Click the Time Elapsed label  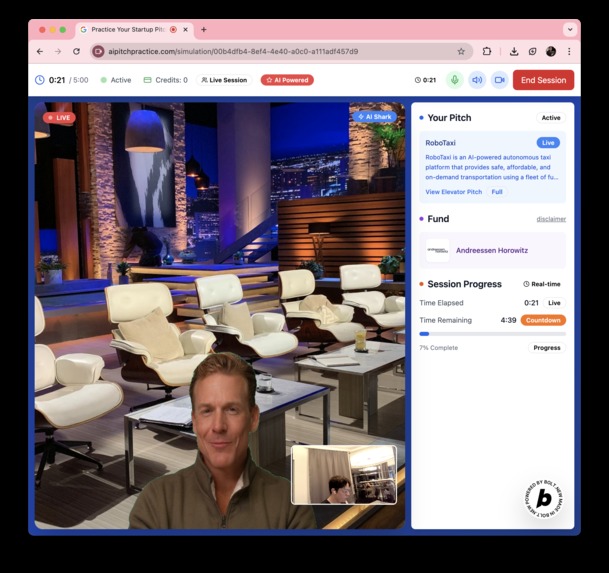(441, 303)
